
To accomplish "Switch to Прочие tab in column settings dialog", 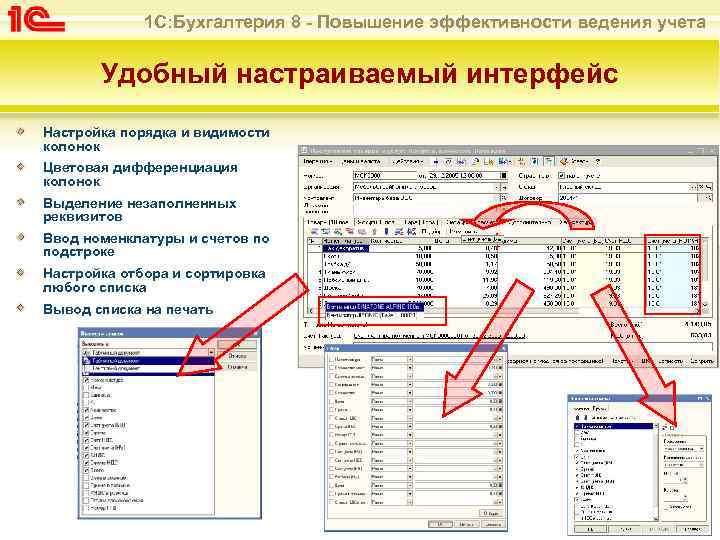I will pyautogui.click(x=600, y=408).
